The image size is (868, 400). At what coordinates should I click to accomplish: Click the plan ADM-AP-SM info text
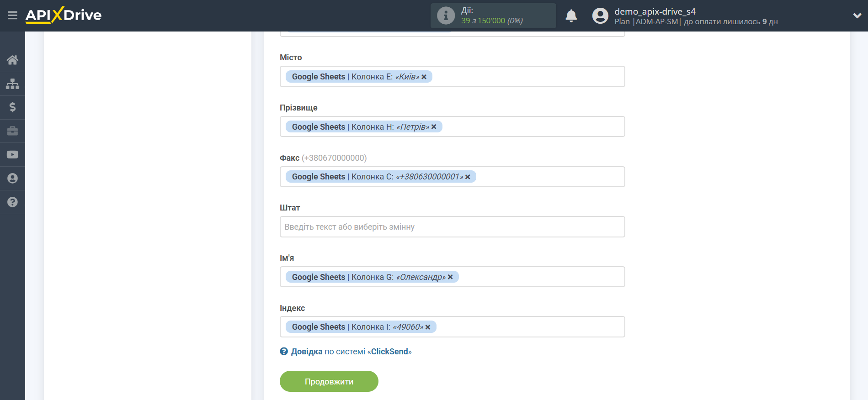696,21
